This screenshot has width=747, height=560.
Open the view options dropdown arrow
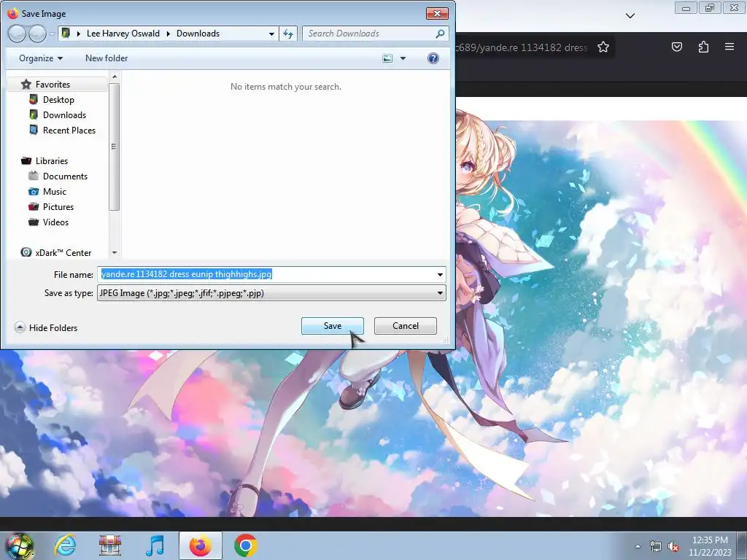[x=403, y=58]
